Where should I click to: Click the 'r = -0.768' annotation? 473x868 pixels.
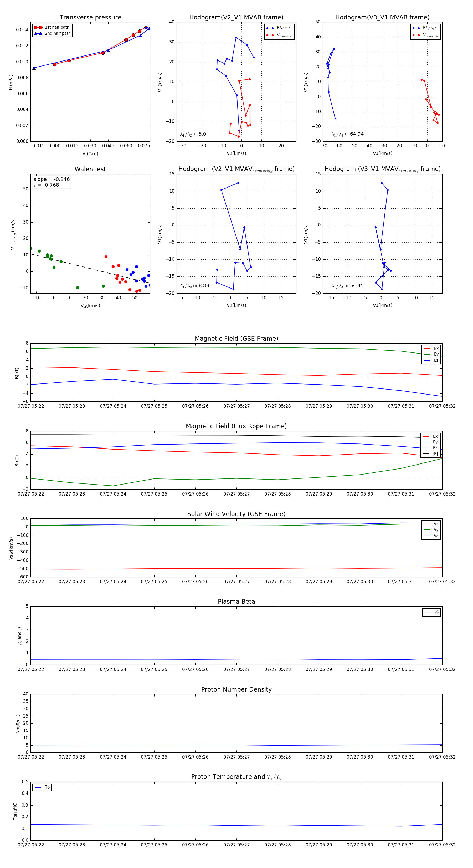[46, 185]
